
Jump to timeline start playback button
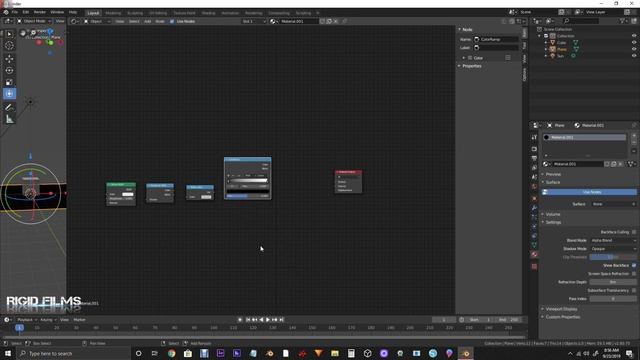pos(248,320)
